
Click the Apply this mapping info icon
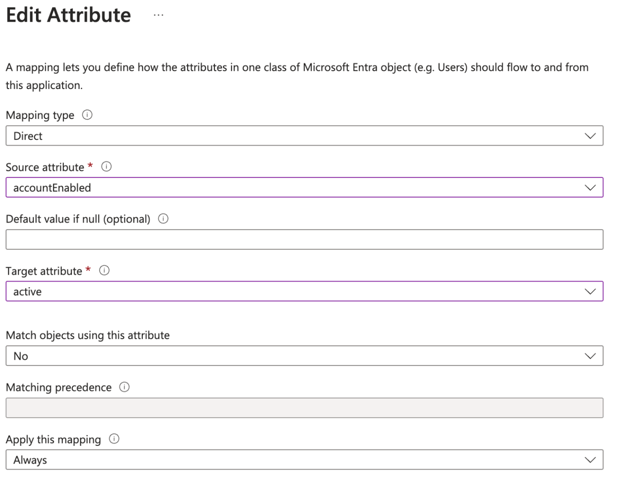[114, 439]
